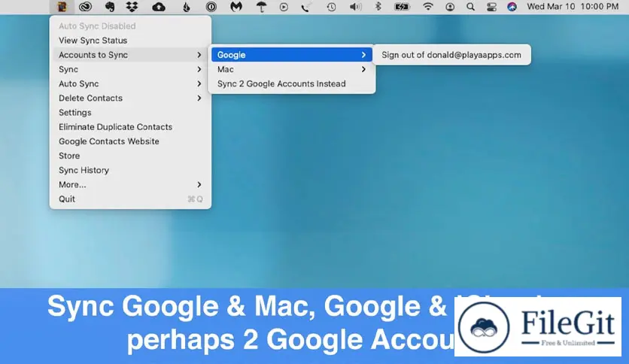Open the volume speaker menu
This screenshot has width=629, height=364.
tap(355, 7)
